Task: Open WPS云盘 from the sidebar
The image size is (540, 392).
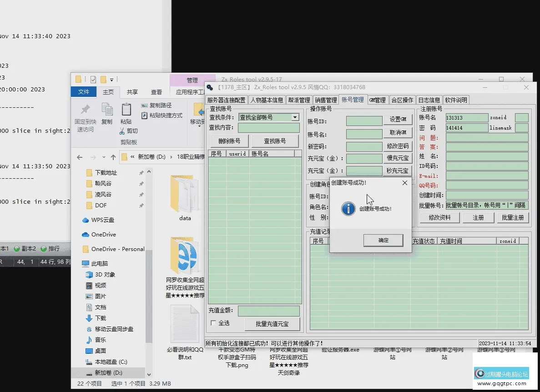Action: [101, 220]
